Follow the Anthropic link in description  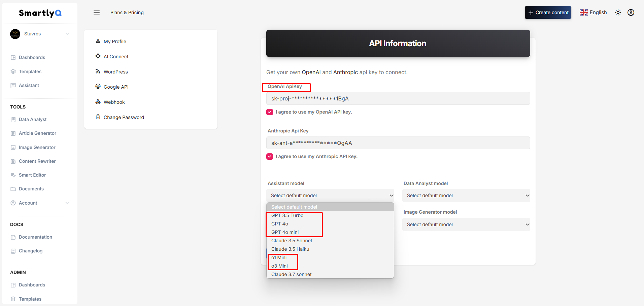pyautogui.click(x=345, y=72)
